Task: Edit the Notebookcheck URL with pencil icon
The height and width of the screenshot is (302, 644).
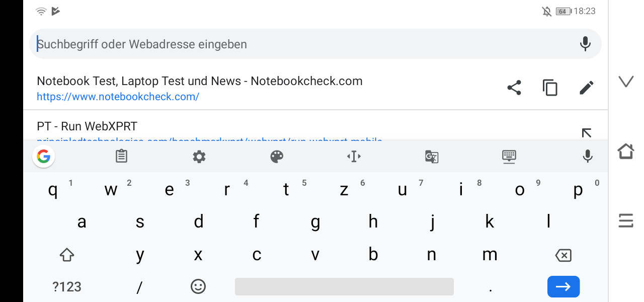Action: pos(586,88)
